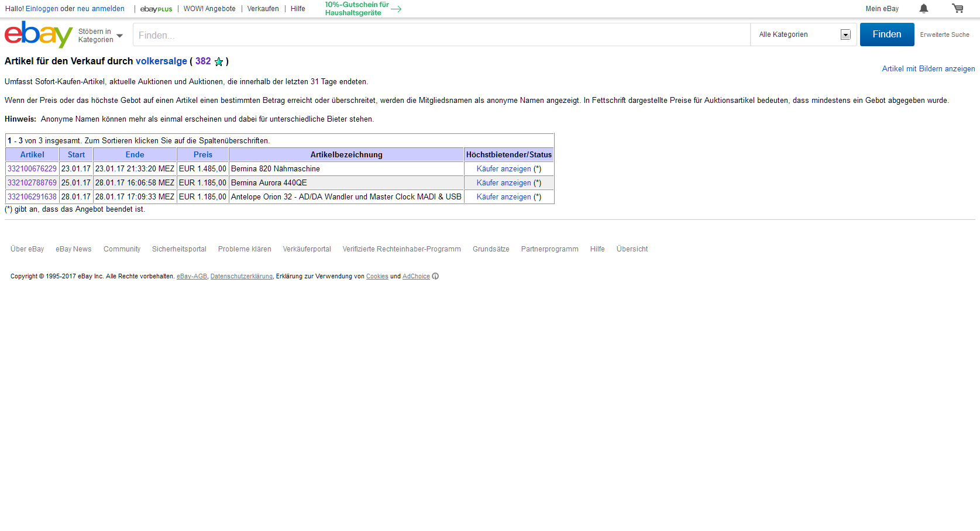Open item number 332102788769
Viewport: 980px width, 531px height.
[x=32, y=183]
